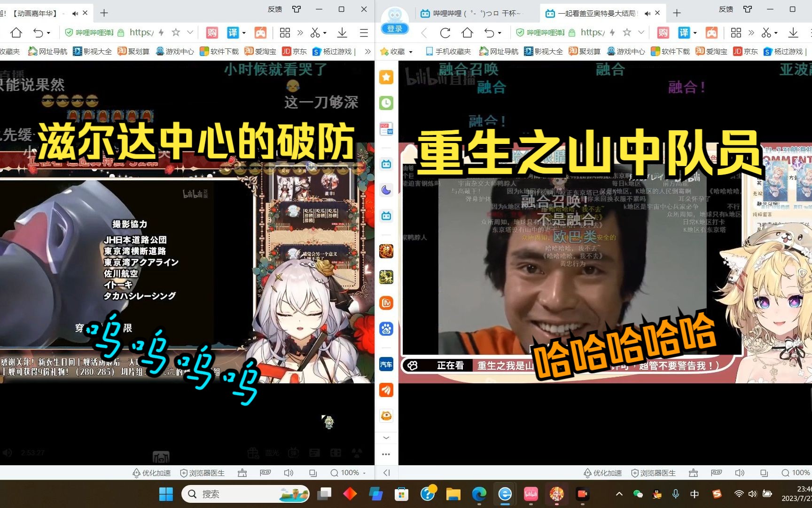Click the Windows taskbar search box
Image resolution: width=812 pixels, height=508 pixels.
click(245, 494)
